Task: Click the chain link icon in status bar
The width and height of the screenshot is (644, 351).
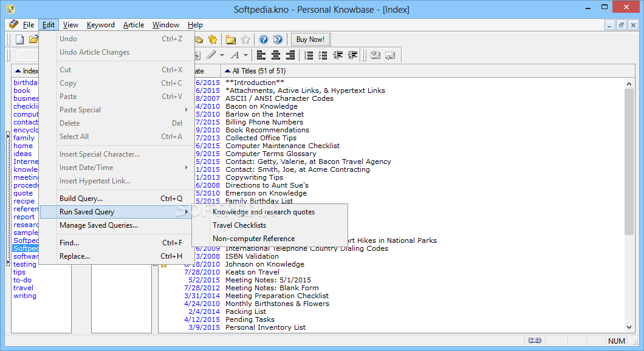Action: click(535, 340)
